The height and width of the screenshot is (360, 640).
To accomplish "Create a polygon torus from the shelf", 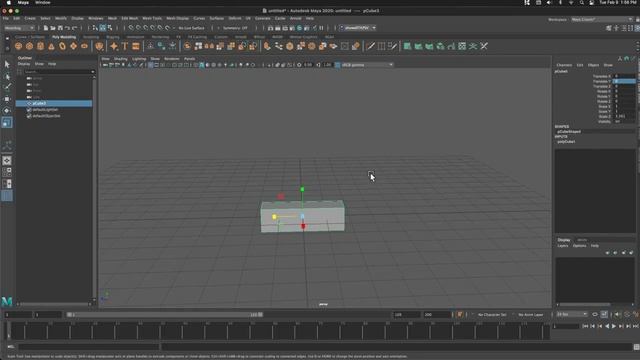I will (62, 46).
